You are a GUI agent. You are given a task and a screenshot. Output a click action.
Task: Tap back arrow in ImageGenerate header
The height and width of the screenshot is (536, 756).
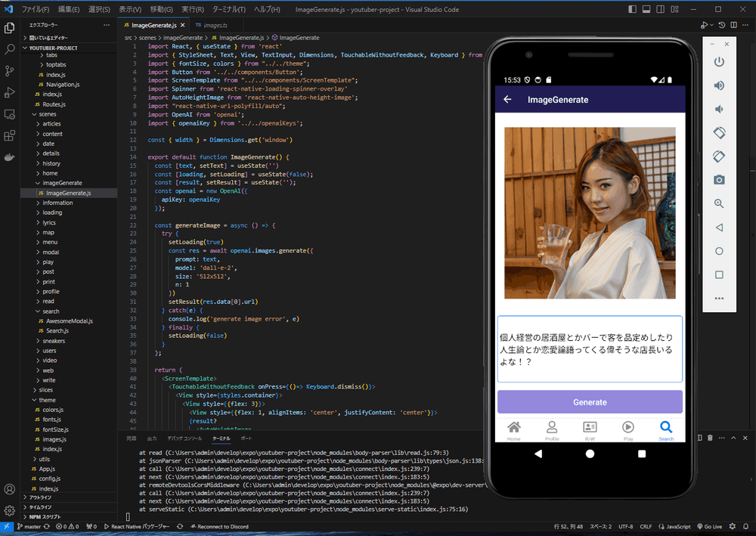pyautogui.click(x=507, y=99)
